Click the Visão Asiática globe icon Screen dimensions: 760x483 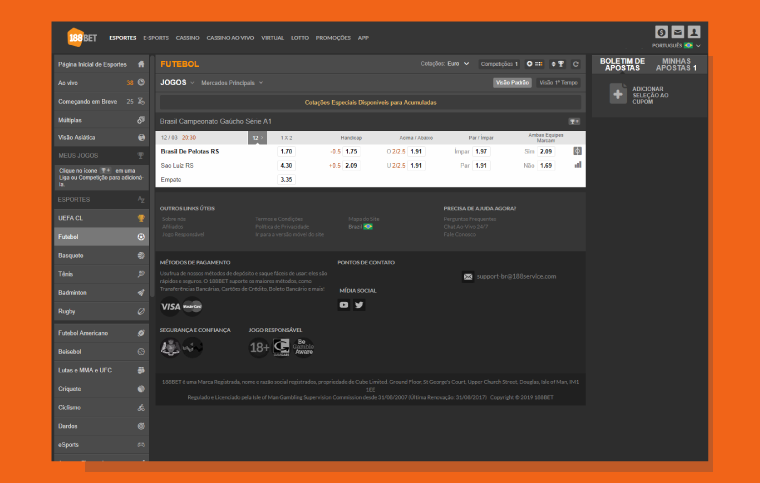(141, 138)
